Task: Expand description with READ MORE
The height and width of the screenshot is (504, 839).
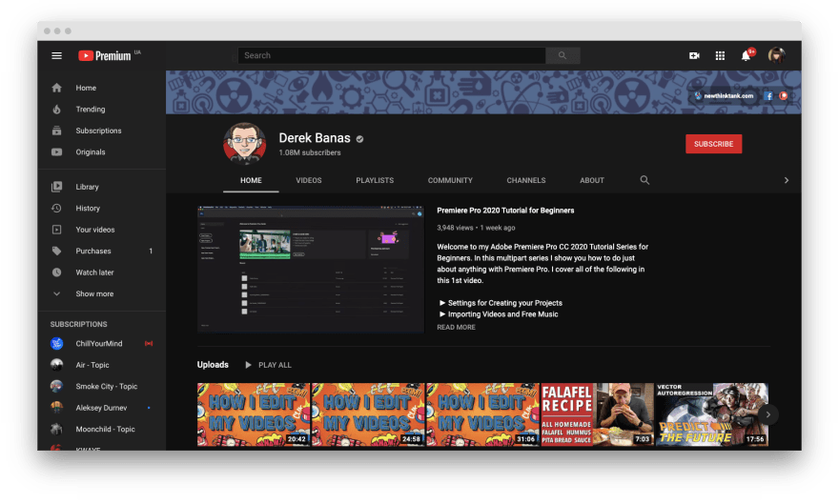Action: [456, 327]
